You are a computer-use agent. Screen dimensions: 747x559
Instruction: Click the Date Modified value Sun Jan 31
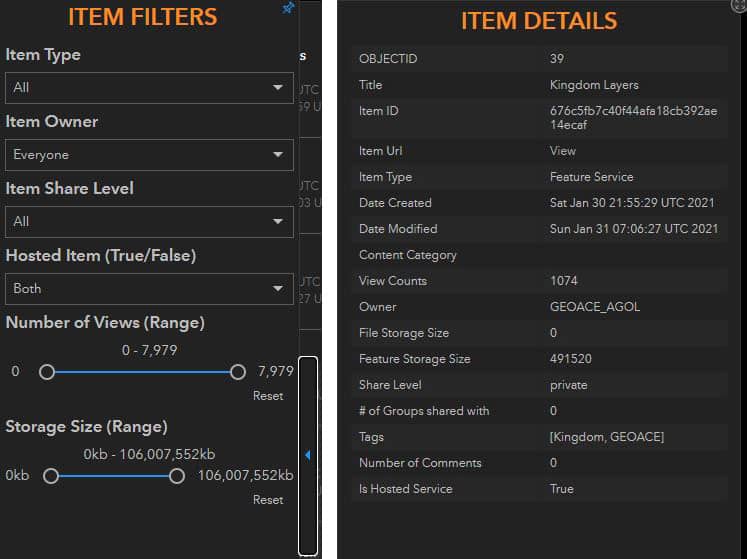634,229
